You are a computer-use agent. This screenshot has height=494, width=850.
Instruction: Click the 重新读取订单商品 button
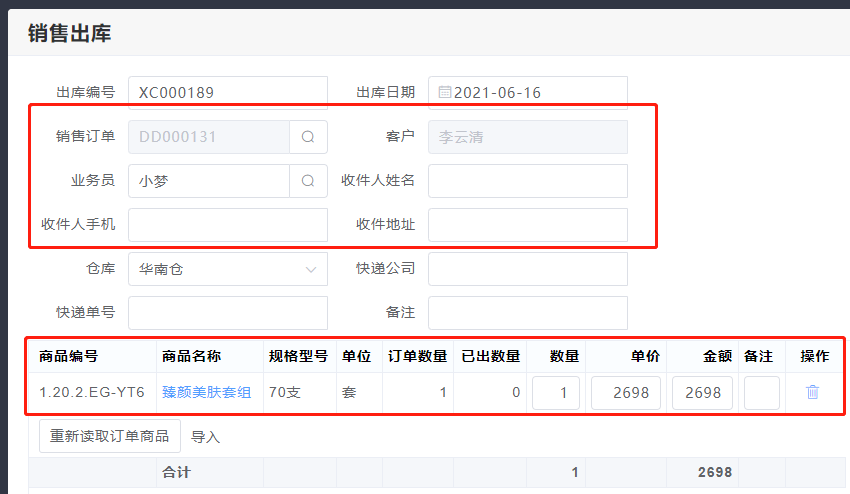(110, 436)
